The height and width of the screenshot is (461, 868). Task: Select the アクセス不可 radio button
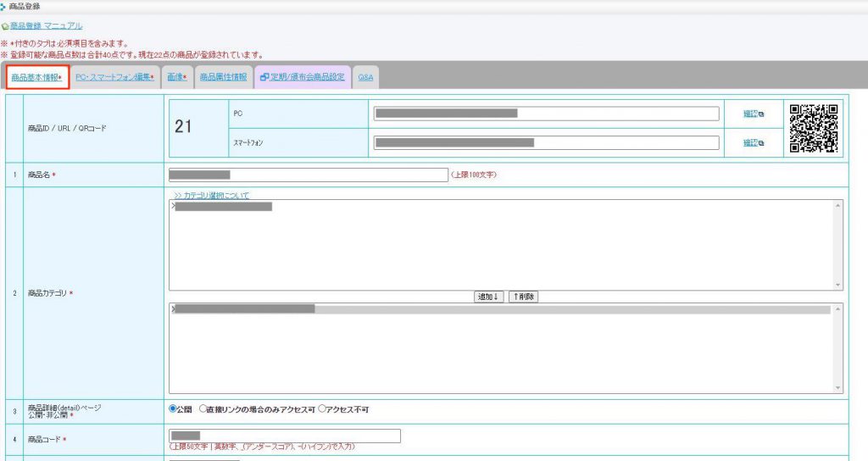click(x=322, y=409)
